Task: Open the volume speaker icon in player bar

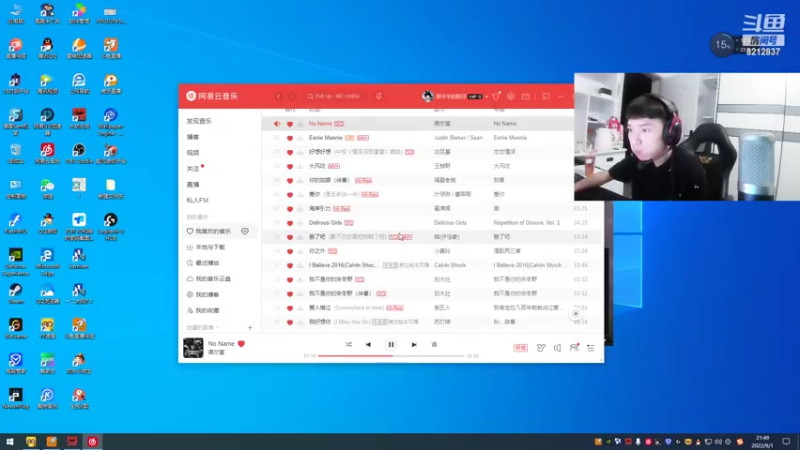Action: click(x=557, y=348)
